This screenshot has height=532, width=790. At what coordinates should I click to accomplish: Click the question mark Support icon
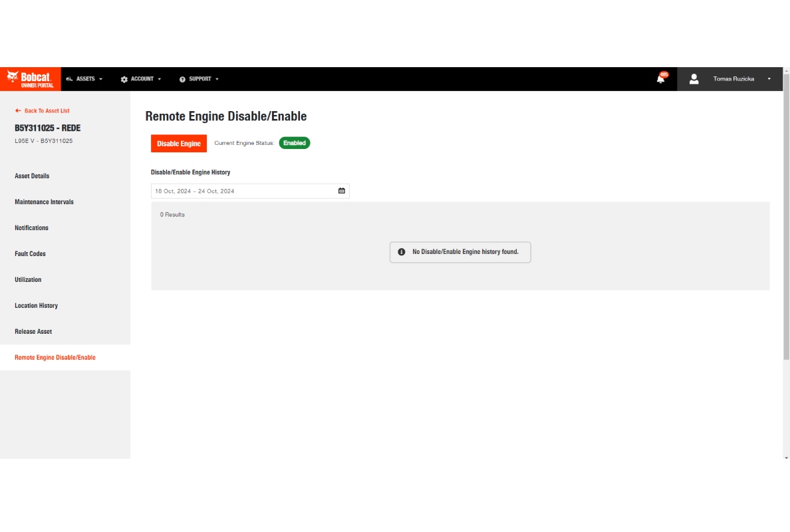(182, 80)
